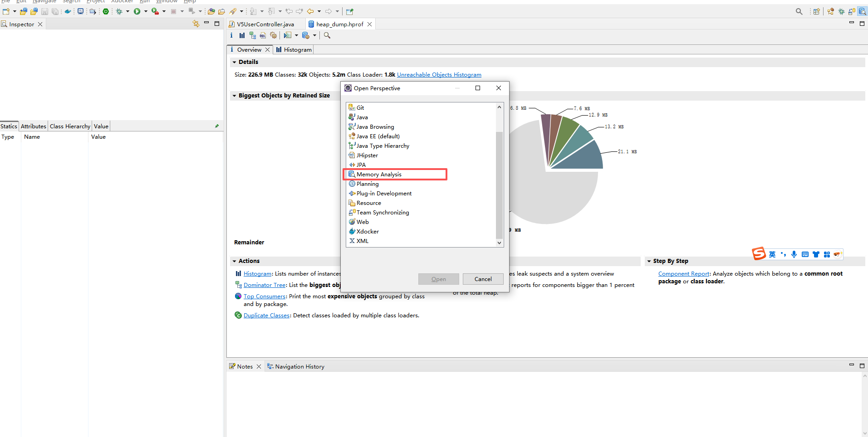This screenshot has width=868, height=437.
Task: Click the Sogou input method logo
Action: (x=759, y=253)
